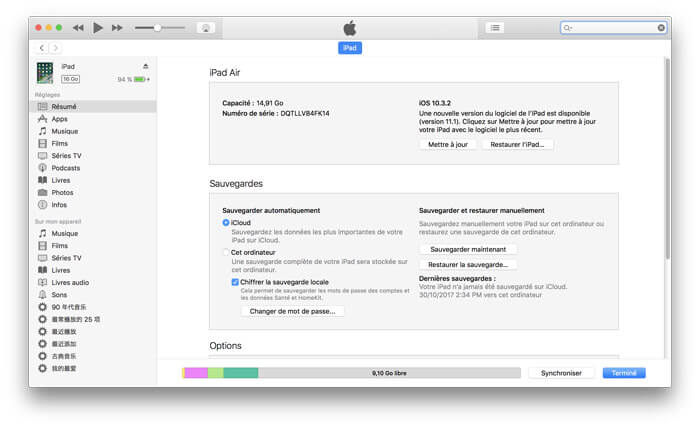The width and height of the screenshot is (700, 428).
Task: Clear the search field with the X
Action: tap(661, 28)
